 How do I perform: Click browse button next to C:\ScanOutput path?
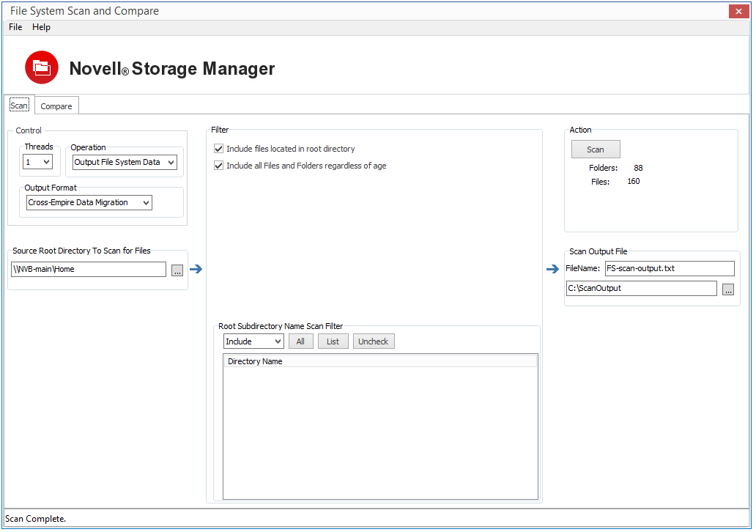point(727,289)
